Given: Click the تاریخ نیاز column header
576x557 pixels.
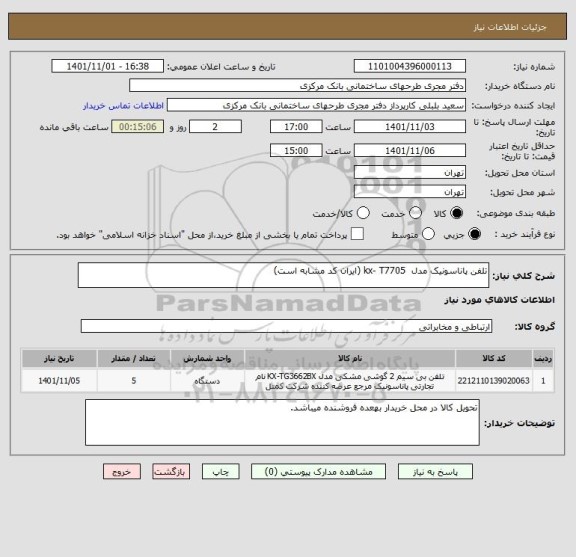Looking at the screenshot, I should 59,359.
